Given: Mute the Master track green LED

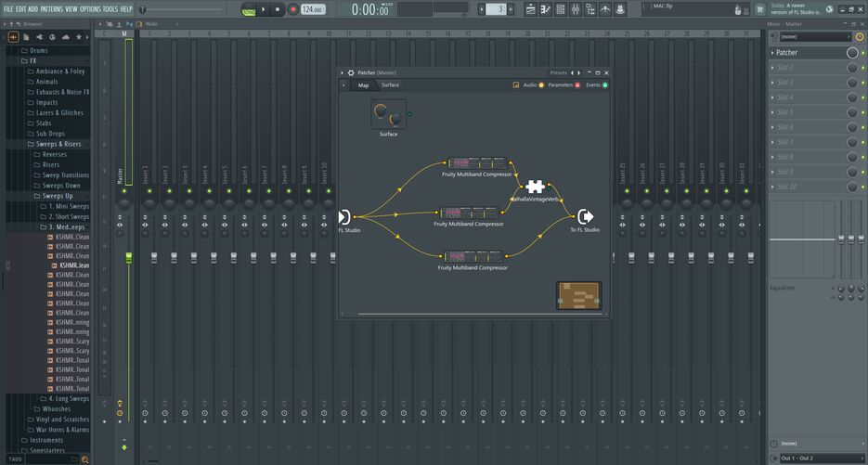Looking at the screenshot, I should coord(124,191).
